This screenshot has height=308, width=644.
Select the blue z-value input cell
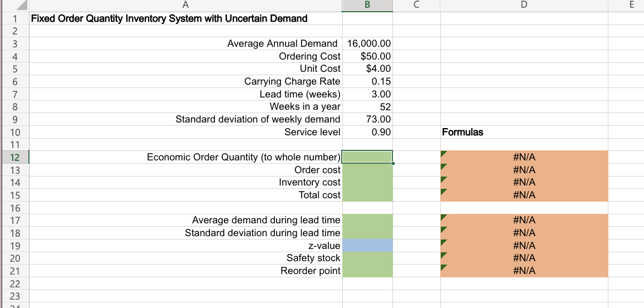point(367,246)
